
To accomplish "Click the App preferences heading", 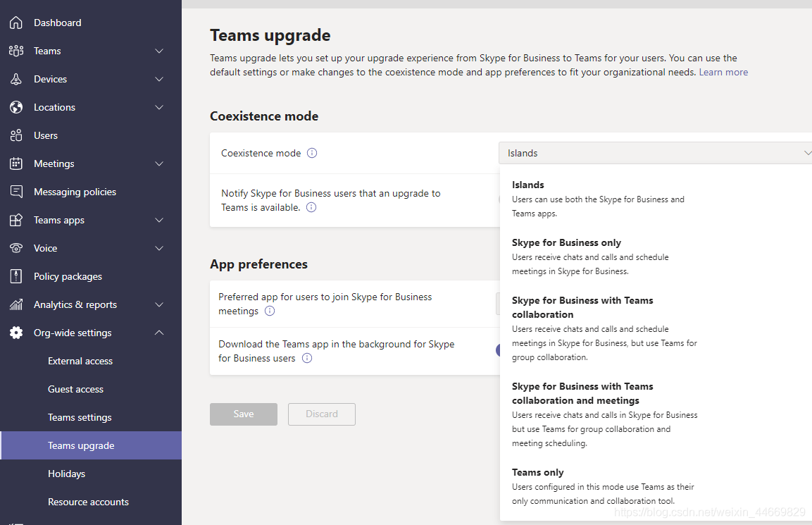I will 258,264.
